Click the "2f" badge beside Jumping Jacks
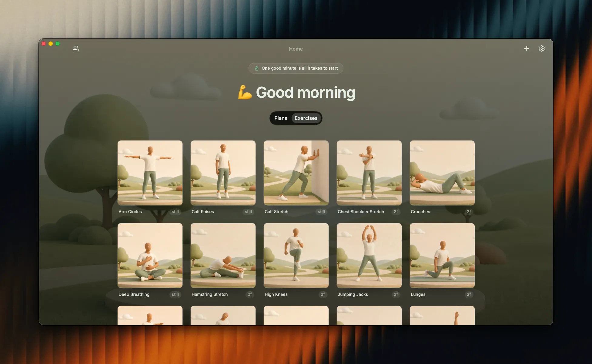592x364 pixels. [396, 294]
